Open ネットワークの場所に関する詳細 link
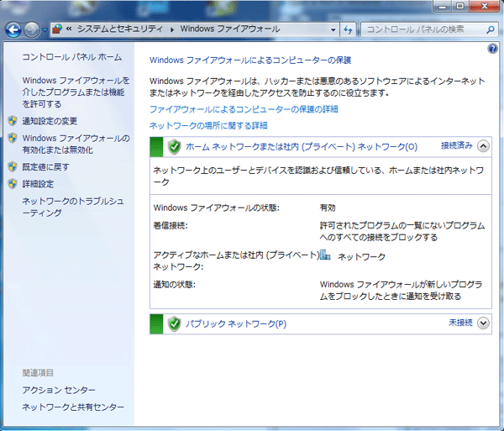The width and height of the screenshot is (504, 431). pos(208,125)
